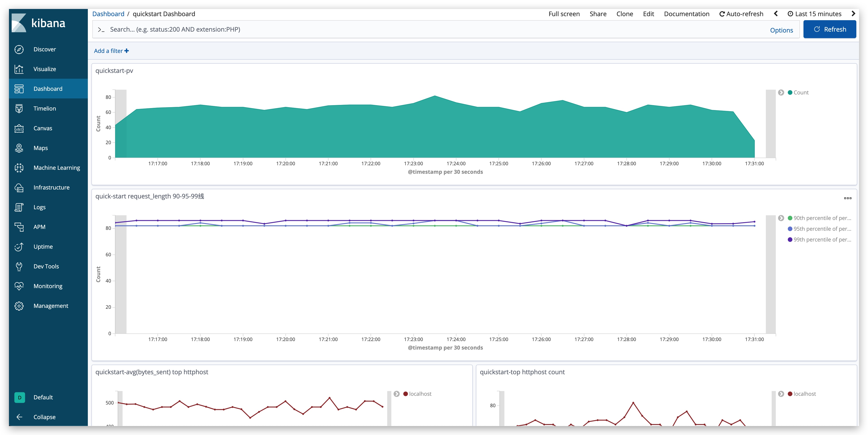This screenshot has height=435, width=868.
Task: Toggle Auto-refresh in top bar
Action: 741,14
